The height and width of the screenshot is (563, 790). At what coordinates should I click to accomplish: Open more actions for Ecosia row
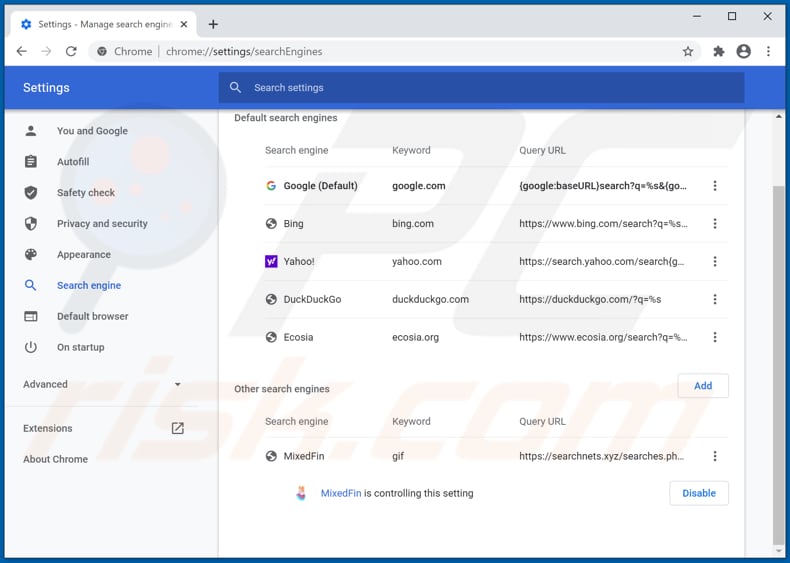715,337
